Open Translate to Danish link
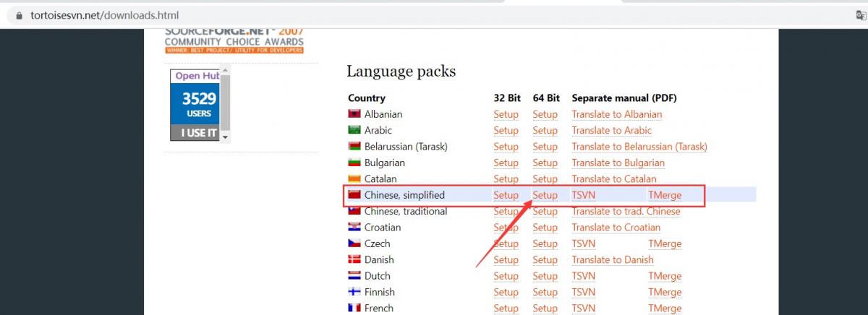This screenshot has width=868, height=315. coord(612,259)
